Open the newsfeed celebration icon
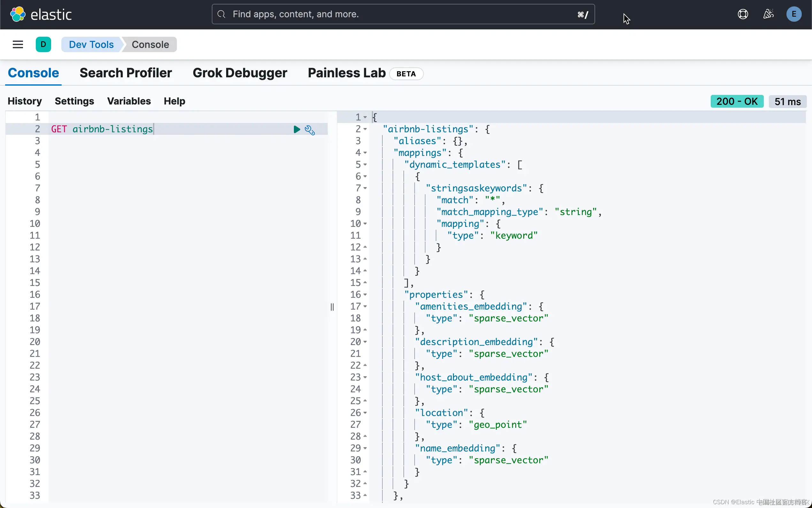The image size is (812, 508). (768, 14)
